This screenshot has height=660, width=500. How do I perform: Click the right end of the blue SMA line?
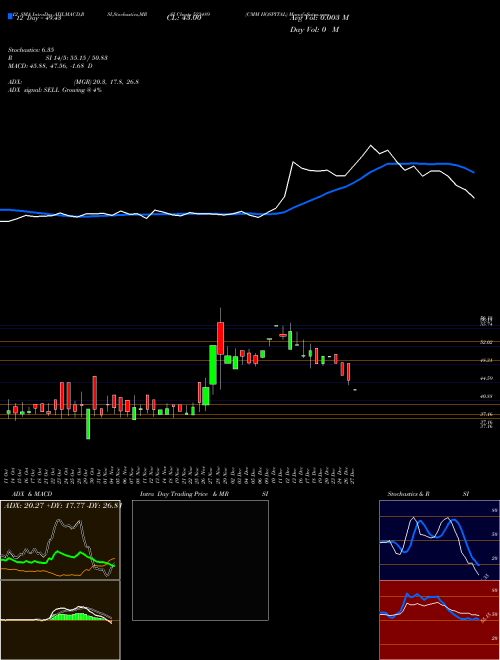[473, 172]
